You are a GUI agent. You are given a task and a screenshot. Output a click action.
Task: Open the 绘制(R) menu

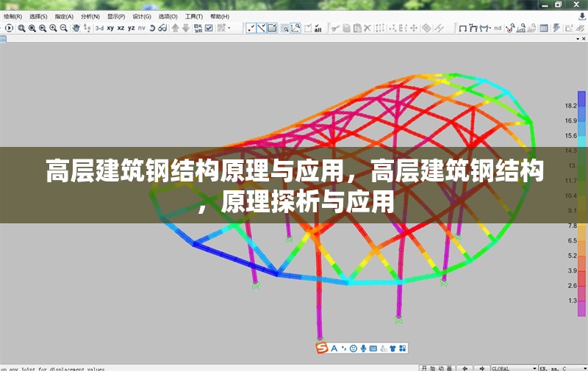coord(12,17)
